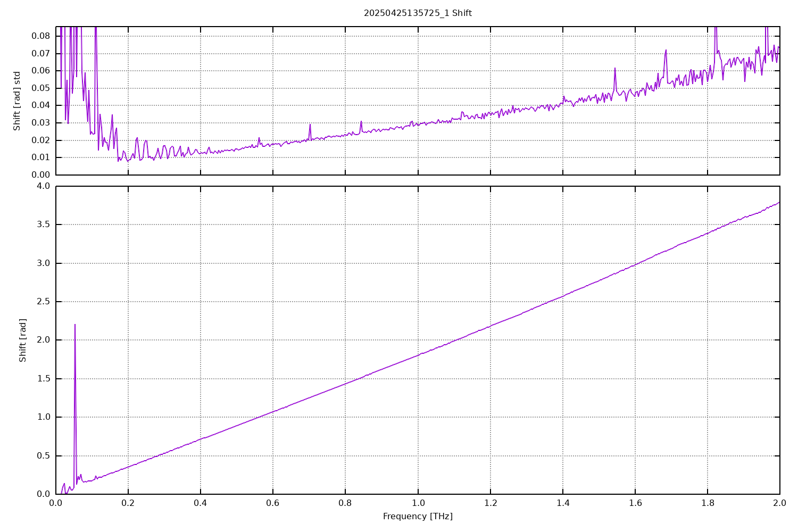
Task: Click the 0.02 tick on std axis
Action: pyautogui.click(x=41, y=140)
